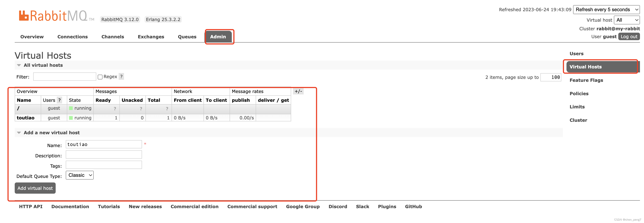Open the New releases footer link
Viewport: 644px width, 223px height.
pos(145,206)
